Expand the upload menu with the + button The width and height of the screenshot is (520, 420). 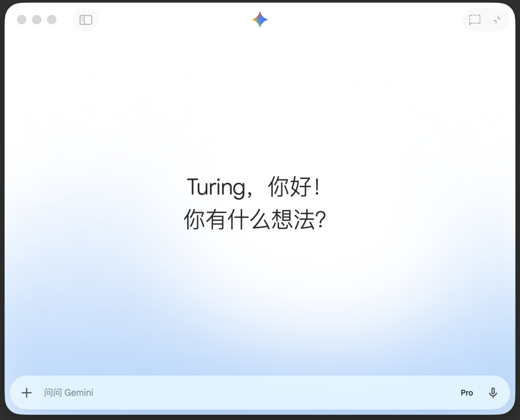click(26, 393)
